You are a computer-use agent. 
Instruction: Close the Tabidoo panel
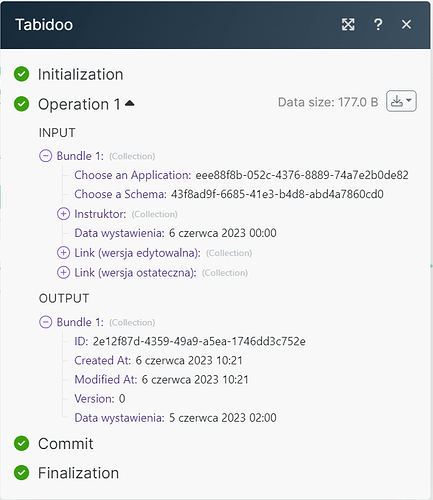[x=406, y=25]
